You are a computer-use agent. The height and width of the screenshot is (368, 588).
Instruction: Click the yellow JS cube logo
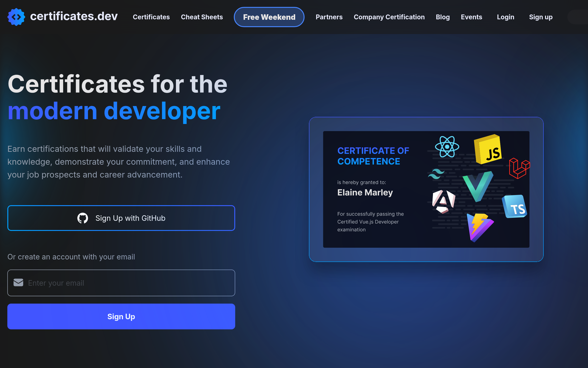[x=488, y=149]
